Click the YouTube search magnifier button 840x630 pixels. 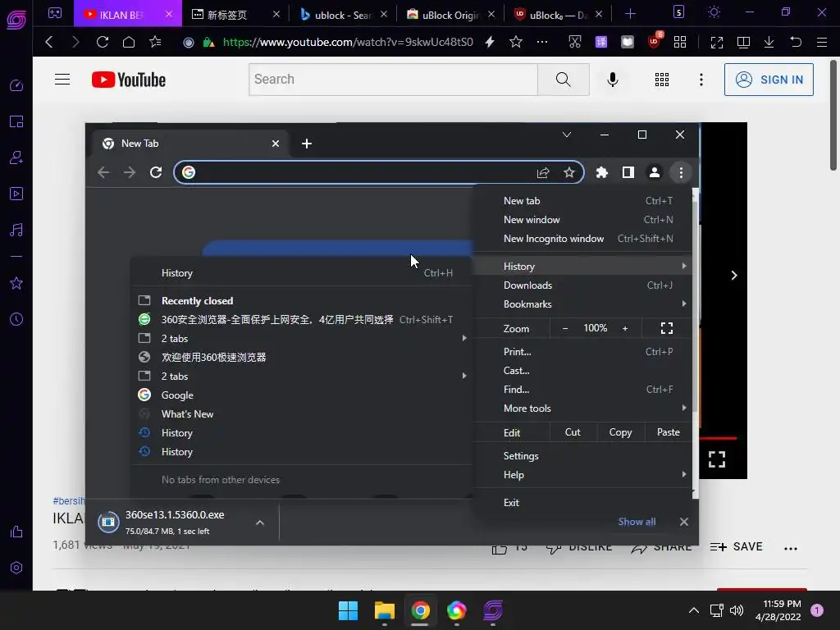tap(563, 80)
